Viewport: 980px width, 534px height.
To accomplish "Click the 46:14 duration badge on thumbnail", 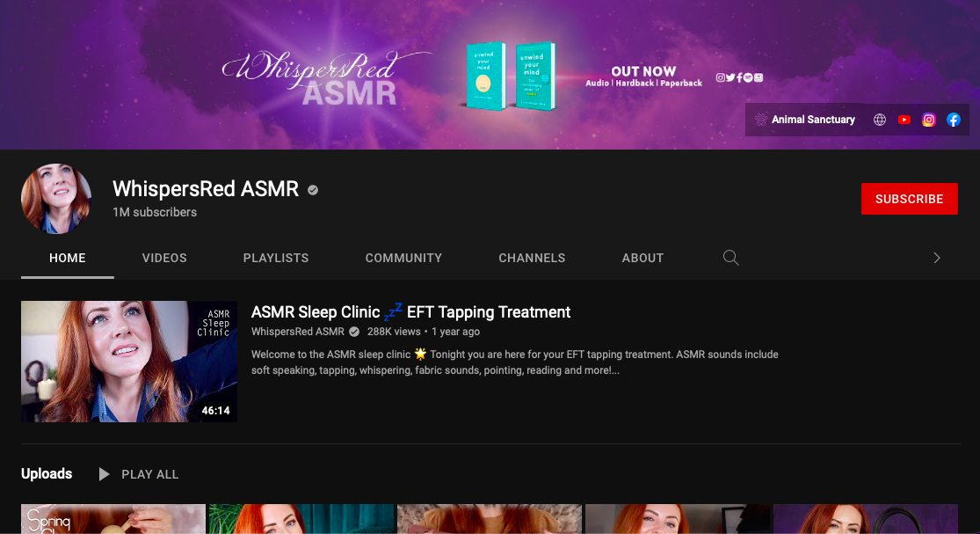I will pos(215,411).
